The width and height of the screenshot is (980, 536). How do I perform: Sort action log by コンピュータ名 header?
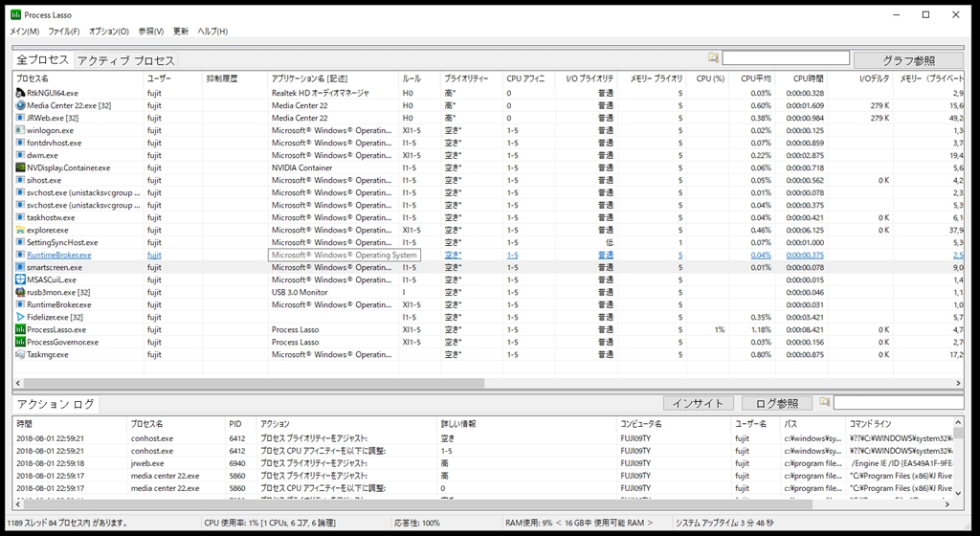tap(675, 424)
